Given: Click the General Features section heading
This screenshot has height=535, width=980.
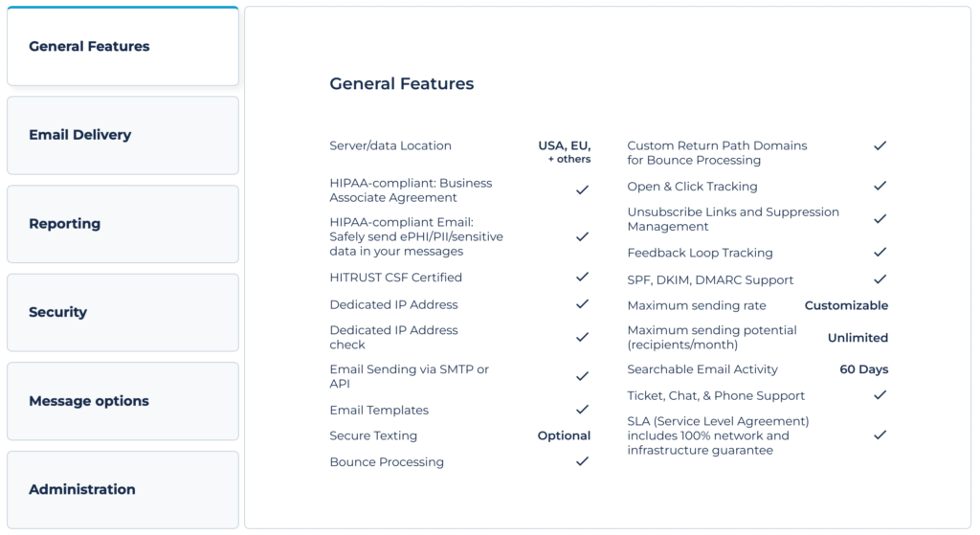Looking at the screenshot, I should (x=402, y=84).
